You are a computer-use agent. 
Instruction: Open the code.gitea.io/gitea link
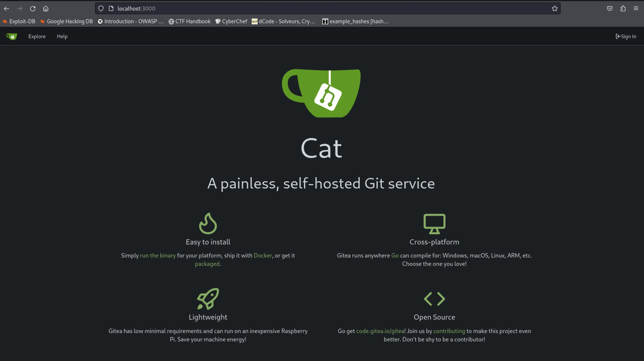coord(380,331)
